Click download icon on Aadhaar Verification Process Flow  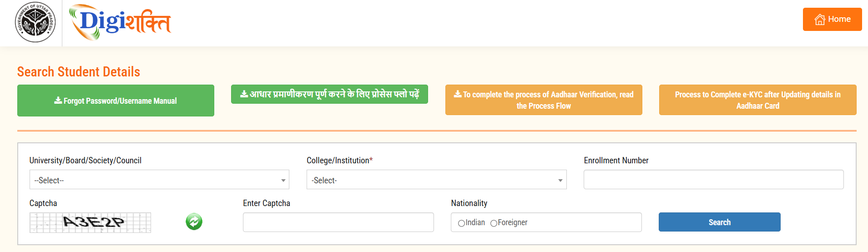click(458, 94)
